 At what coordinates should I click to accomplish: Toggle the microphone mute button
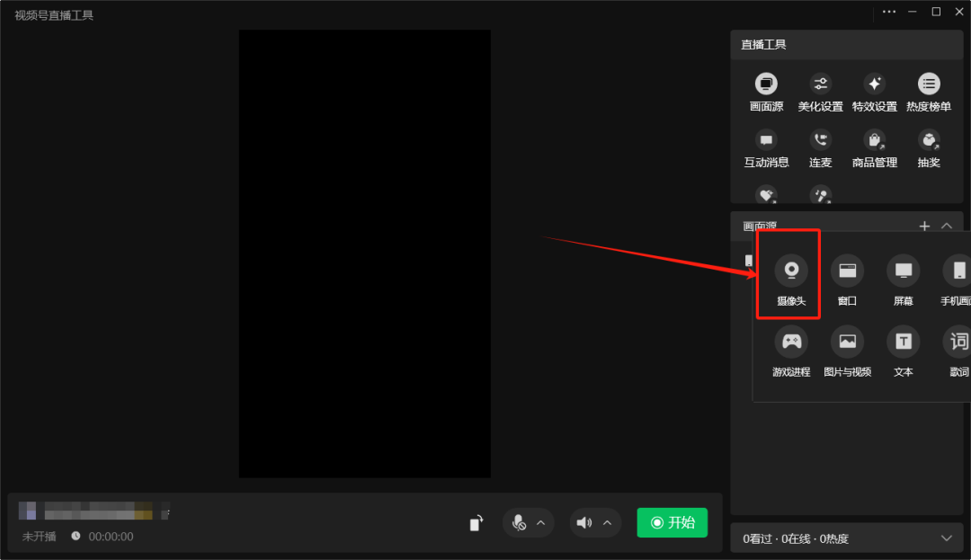click(519, 522)
